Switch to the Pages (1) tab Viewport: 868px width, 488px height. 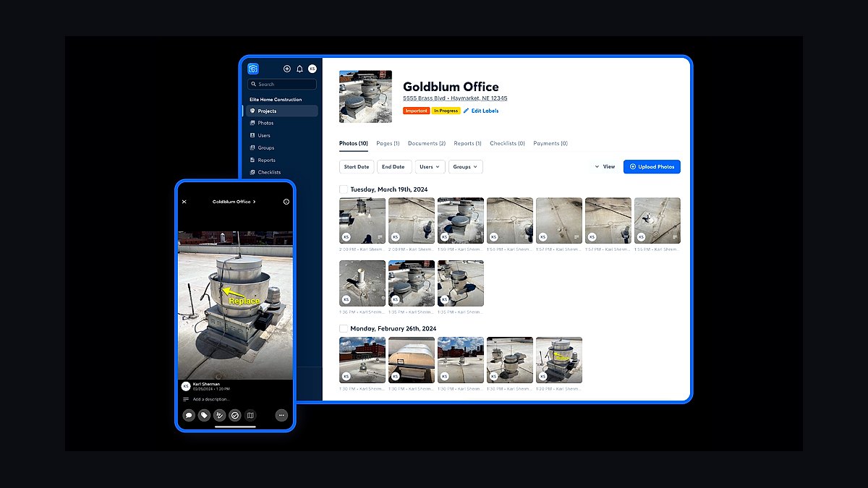[x=388, y=143]
